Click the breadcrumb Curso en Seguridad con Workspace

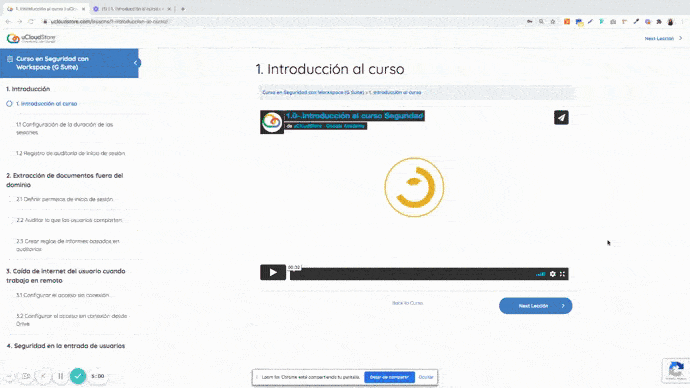pyautogui.click(x=313, y=92)
